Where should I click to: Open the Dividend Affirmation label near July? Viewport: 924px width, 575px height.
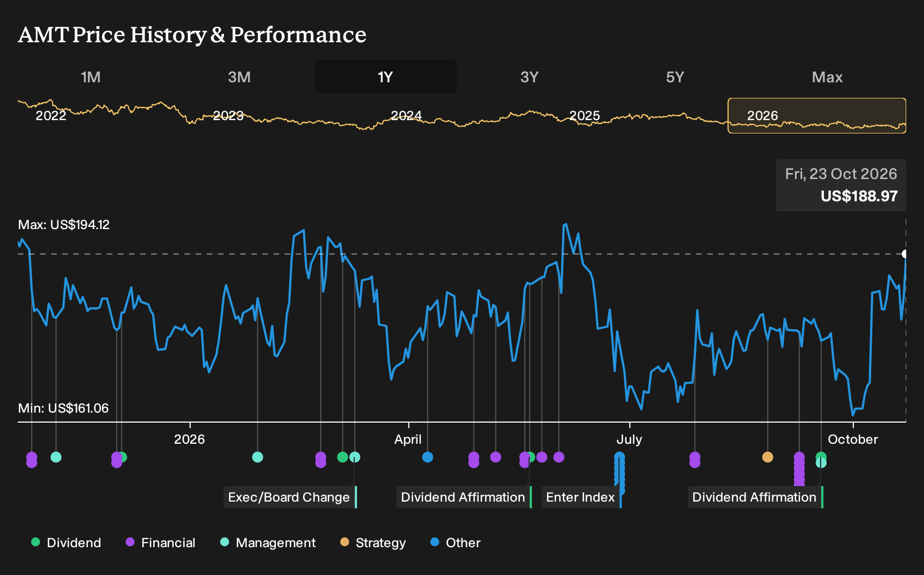tap(463, 497)
